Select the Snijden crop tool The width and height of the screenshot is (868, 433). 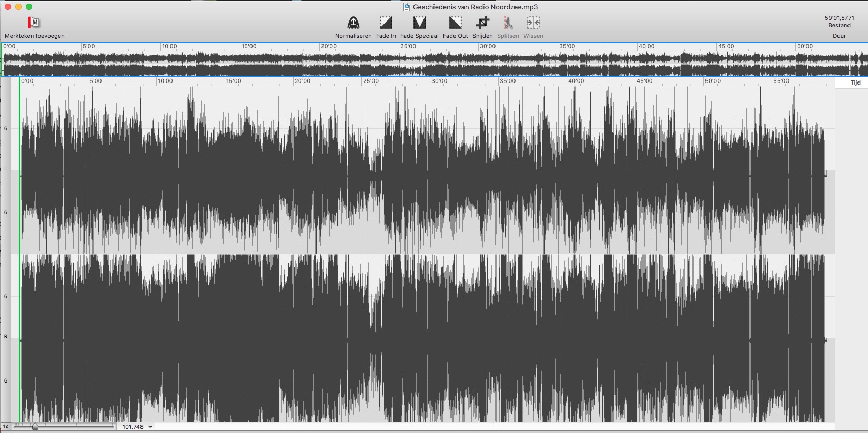coord(482,23)
